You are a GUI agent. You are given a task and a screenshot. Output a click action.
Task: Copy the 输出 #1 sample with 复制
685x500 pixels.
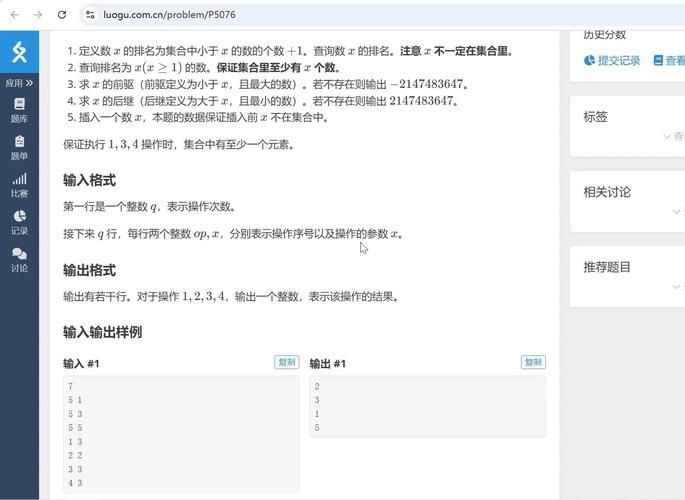[533, 362]
